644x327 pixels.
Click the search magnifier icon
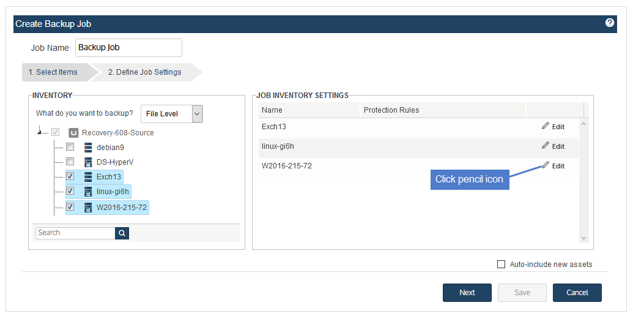click(122, 233)
